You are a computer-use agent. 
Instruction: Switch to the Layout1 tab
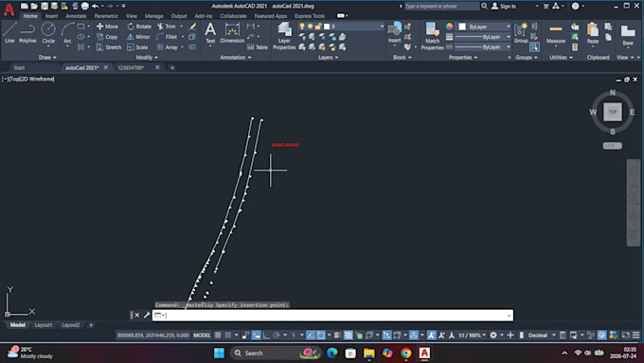point(44,325)
